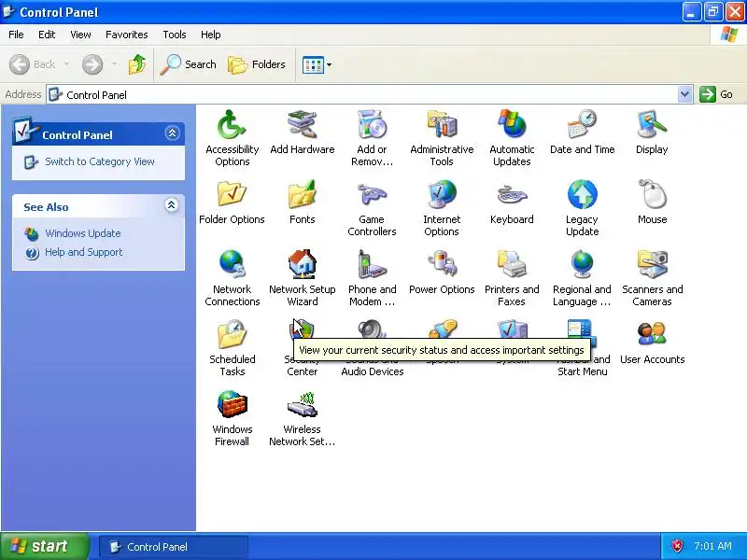Open the Tools menu
Screen dimensions: 747x560
pos(175,35)
